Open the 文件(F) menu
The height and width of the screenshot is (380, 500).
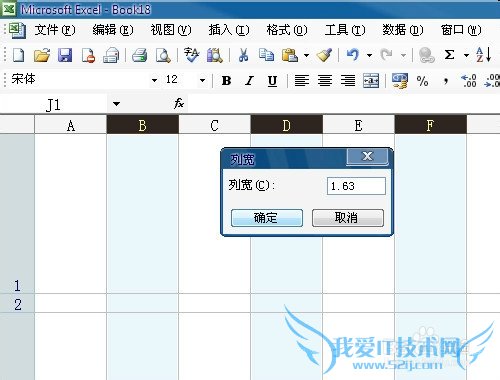coord(55,30)
